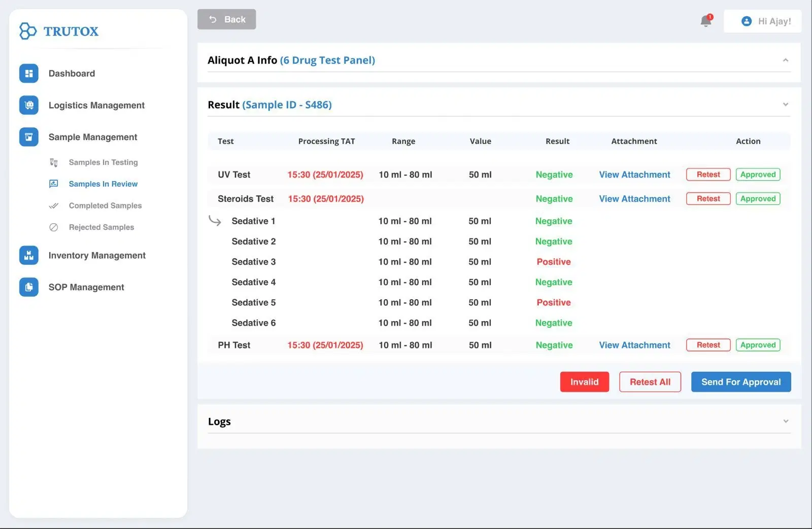
Task: Click the notification bell icon
Action: (705, 21)
